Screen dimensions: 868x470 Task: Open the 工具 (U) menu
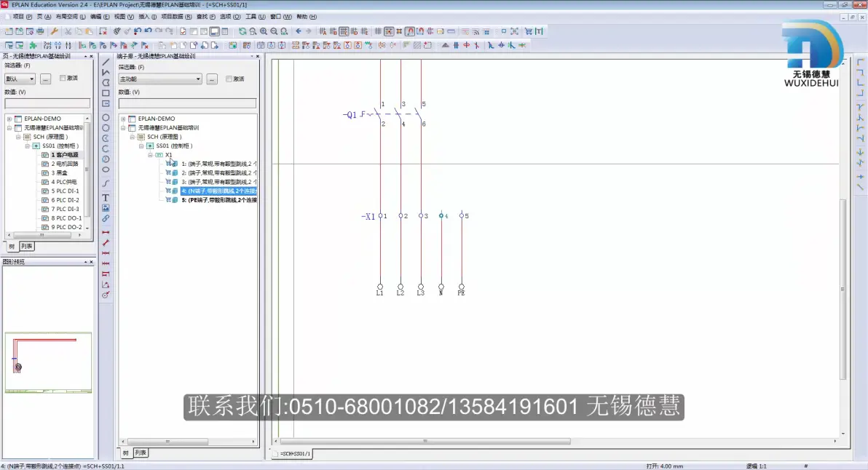click(x=255, y=17)
